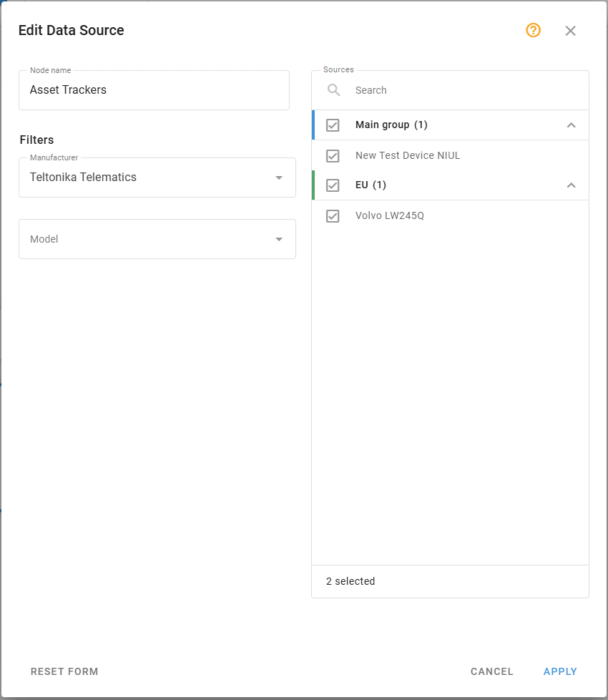Uncheck the Main group checkbox
The image size is (608, 700).
point(333,125)
